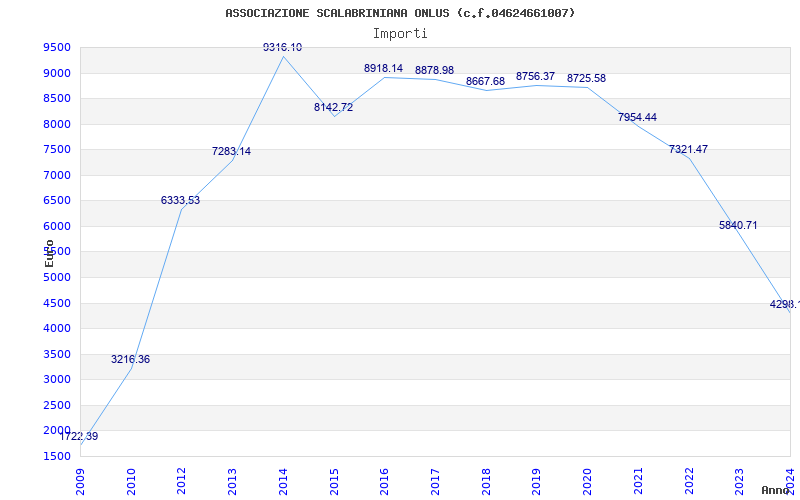Click the 2012 x-axis year label

pyautogui.click(x=182, y=482)
